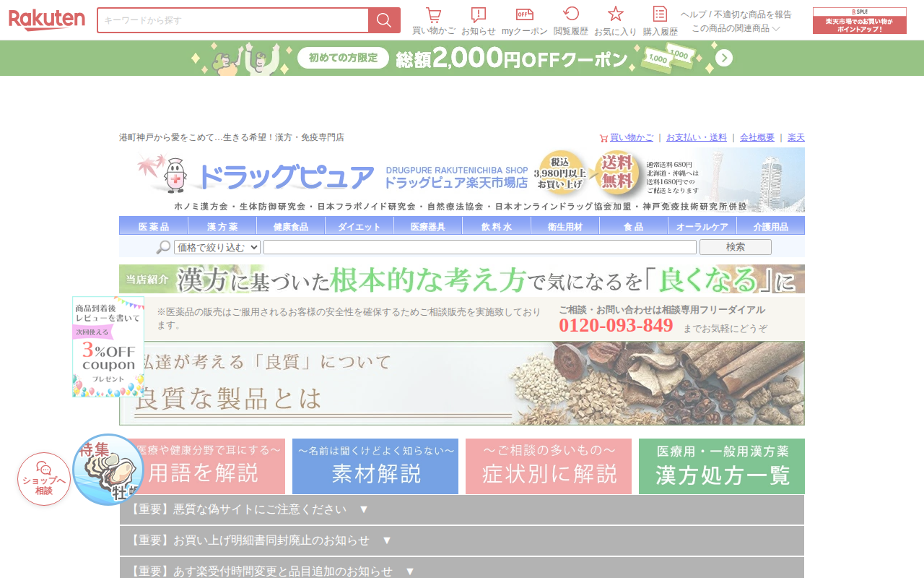Screen dimensions: 924x578
Task: Open the 2,000円OFFクーポン banner
Action: click(x=462, y=58)
